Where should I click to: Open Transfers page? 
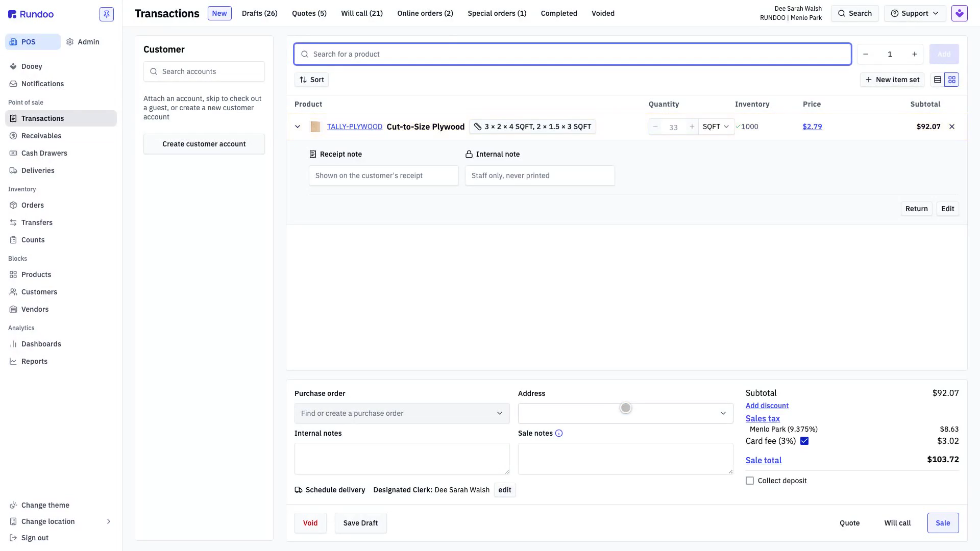click(61, 222)
